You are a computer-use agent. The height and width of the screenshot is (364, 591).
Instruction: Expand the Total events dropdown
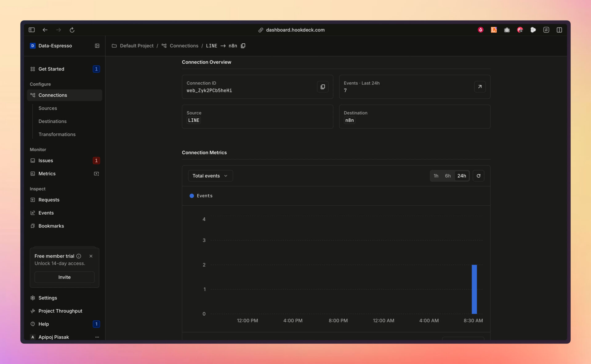210,176
